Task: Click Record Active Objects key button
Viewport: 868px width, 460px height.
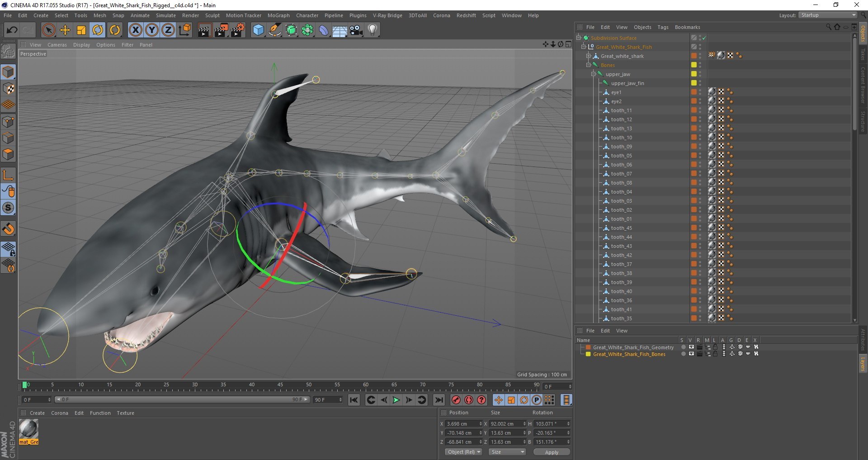Action: click(x=456, y=400)
